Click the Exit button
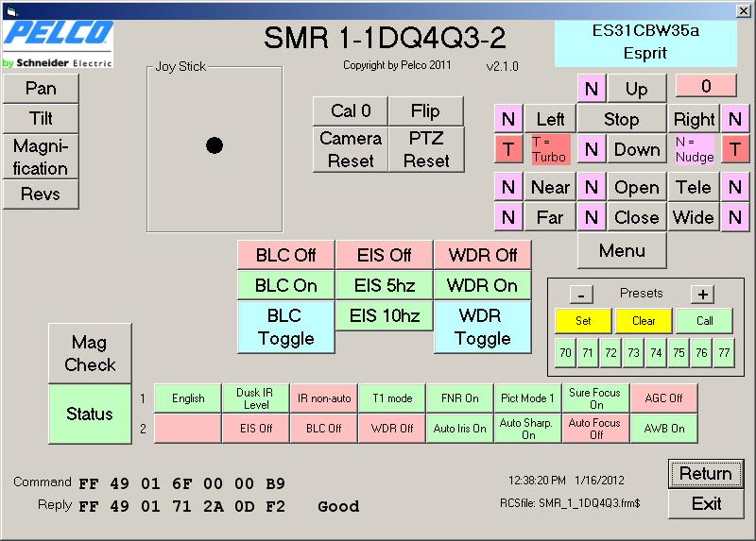The image size is (756, 541). [x=706, y=504]
